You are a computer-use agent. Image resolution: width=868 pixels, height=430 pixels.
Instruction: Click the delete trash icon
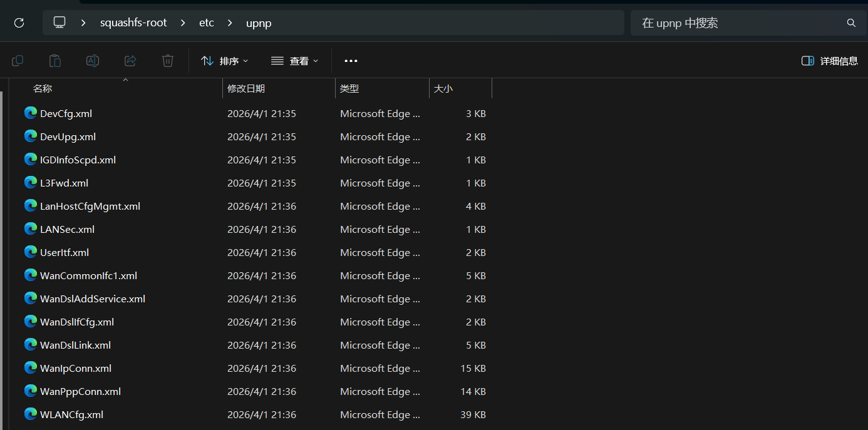tap(167, 61)
